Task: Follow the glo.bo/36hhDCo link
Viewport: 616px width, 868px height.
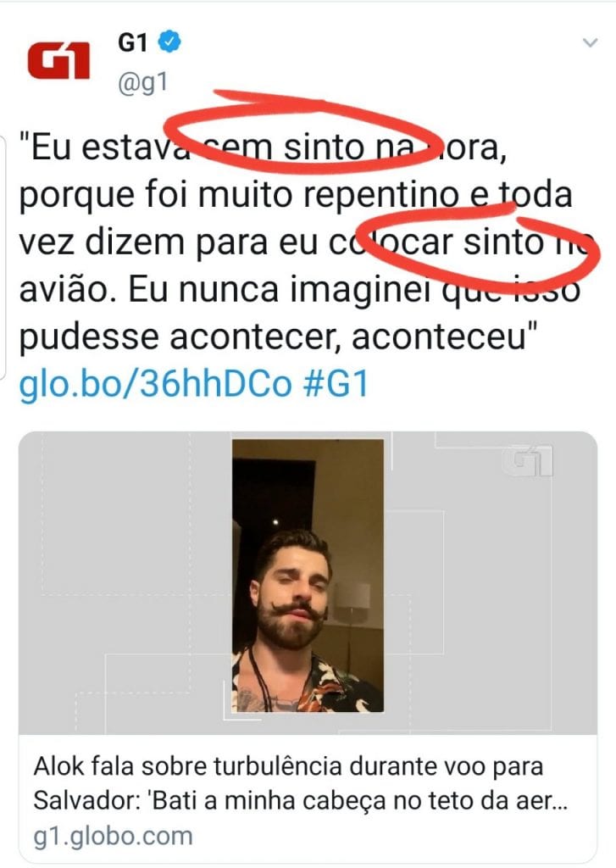Action: point(155,384)
